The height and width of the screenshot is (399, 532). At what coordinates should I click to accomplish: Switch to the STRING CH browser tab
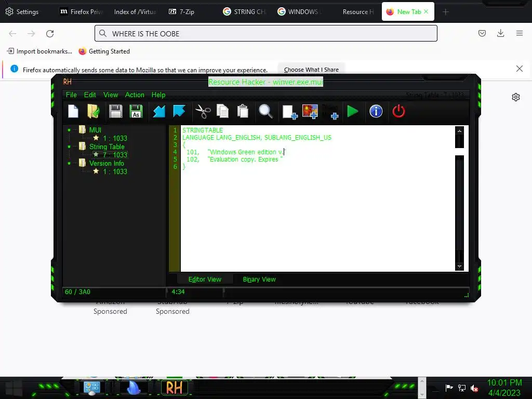coord(244,11)
